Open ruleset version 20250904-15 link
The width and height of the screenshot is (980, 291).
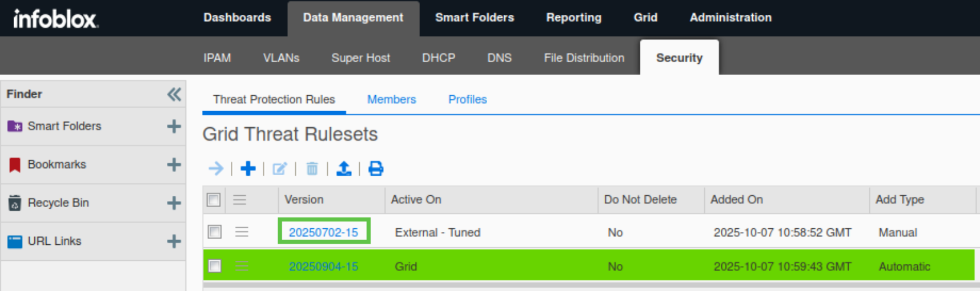(x=323, y=267)
